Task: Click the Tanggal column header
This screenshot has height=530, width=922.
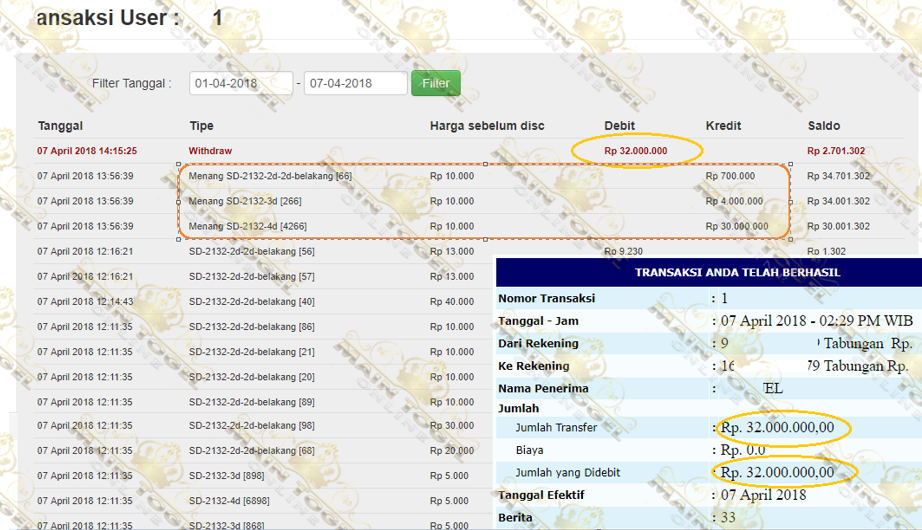Action: [60, 126]
